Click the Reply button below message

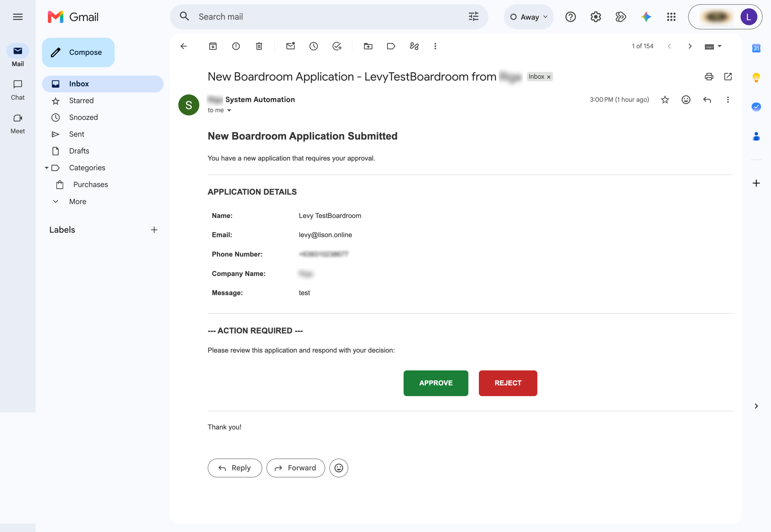pos(235,468)
